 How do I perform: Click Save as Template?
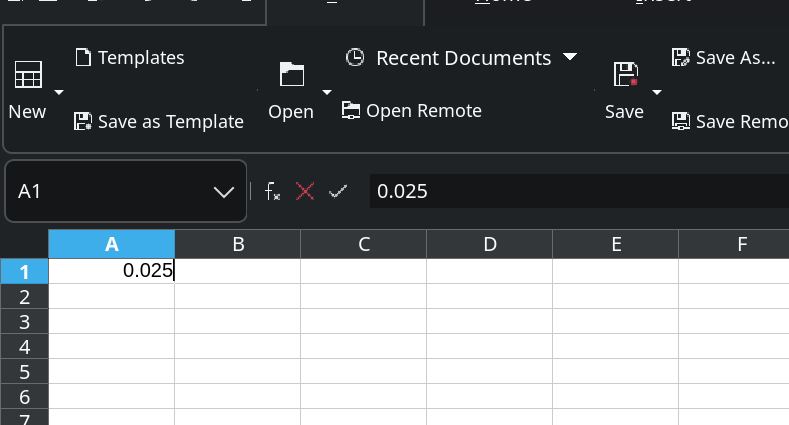[x=159, y=122]
